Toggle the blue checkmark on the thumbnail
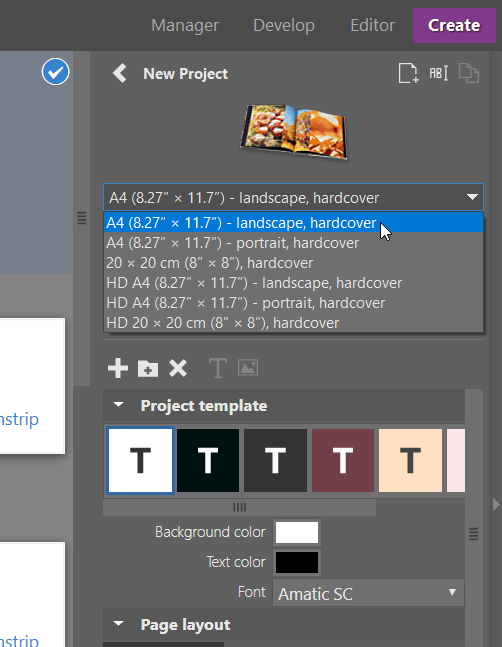 point(55,72)
